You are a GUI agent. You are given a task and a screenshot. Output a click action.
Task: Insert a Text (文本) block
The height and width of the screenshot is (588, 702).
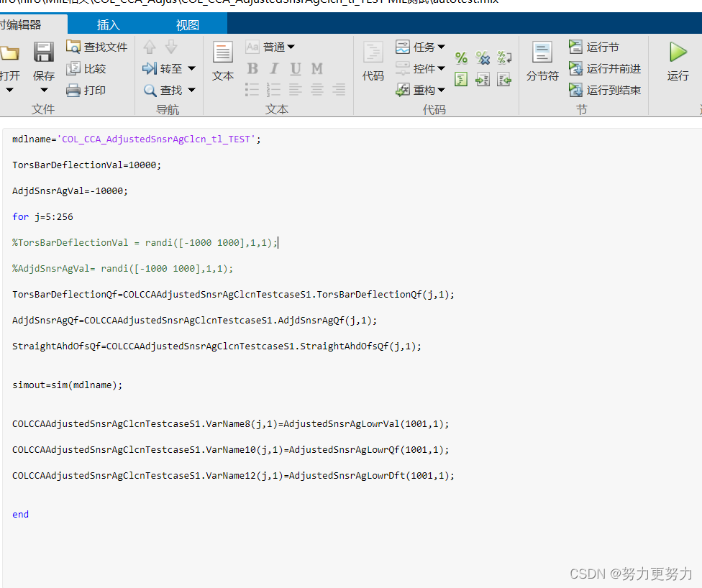coord(222,61)
